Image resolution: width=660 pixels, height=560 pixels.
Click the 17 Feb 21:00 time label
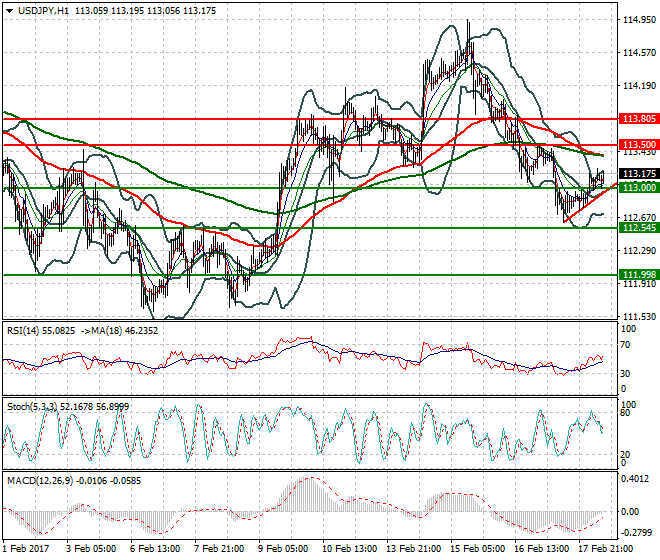pos(605,549)
